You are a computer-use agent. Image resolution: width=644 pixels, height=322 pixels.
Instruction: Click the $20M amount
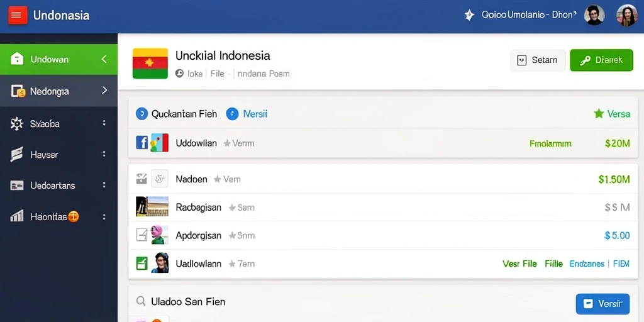(618, 143)
